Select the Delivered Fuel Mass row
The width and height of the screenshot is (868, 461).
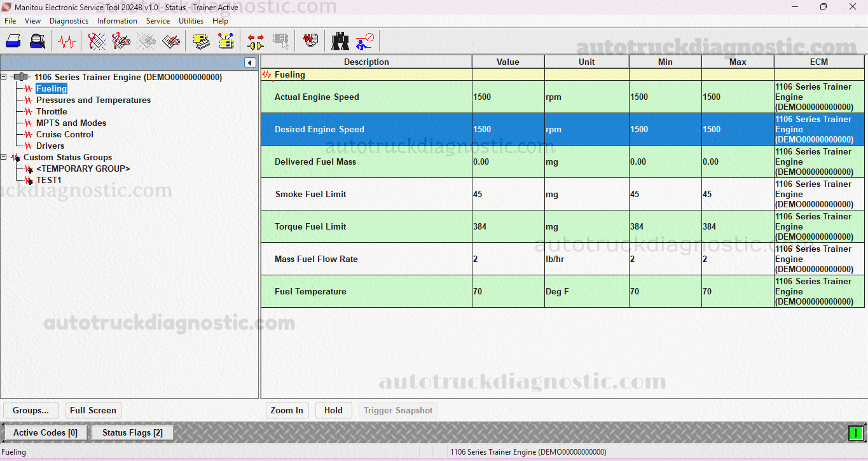pos(563,162)
